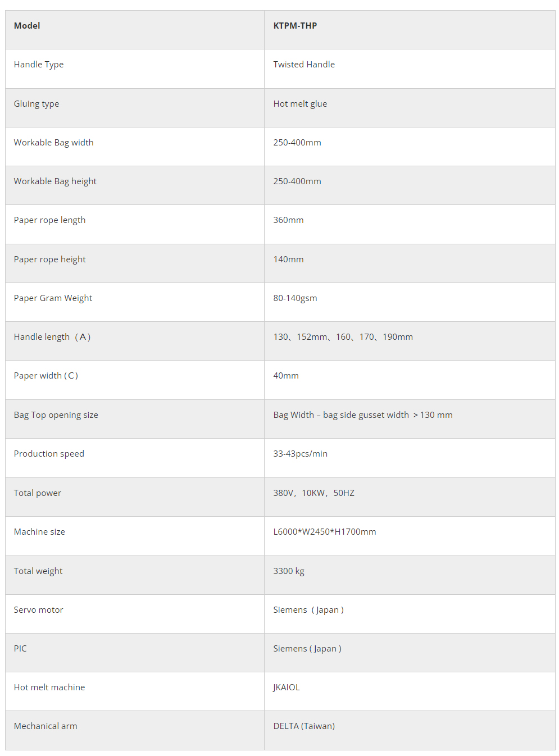This screenshot has height=756, width=559.
Task: Select the Hot melt glue value
Action: click(300, 104)
